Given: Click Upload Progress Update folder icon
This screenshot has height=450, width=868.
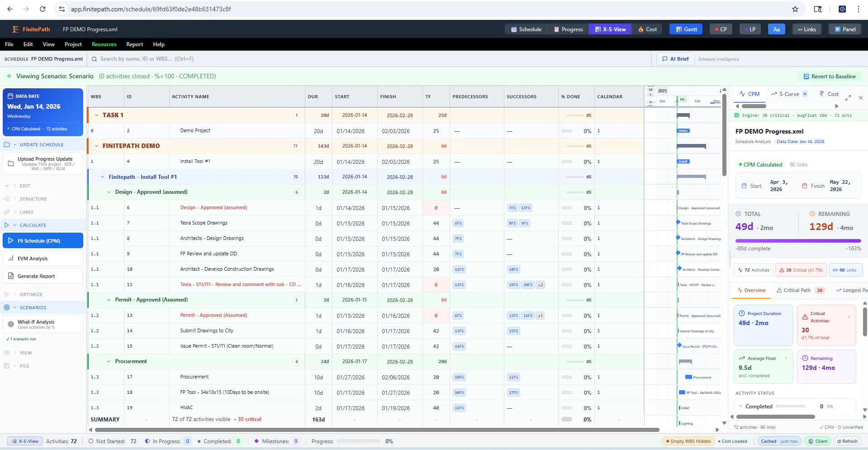Looking at the screenshot, I should click(11, 164).
